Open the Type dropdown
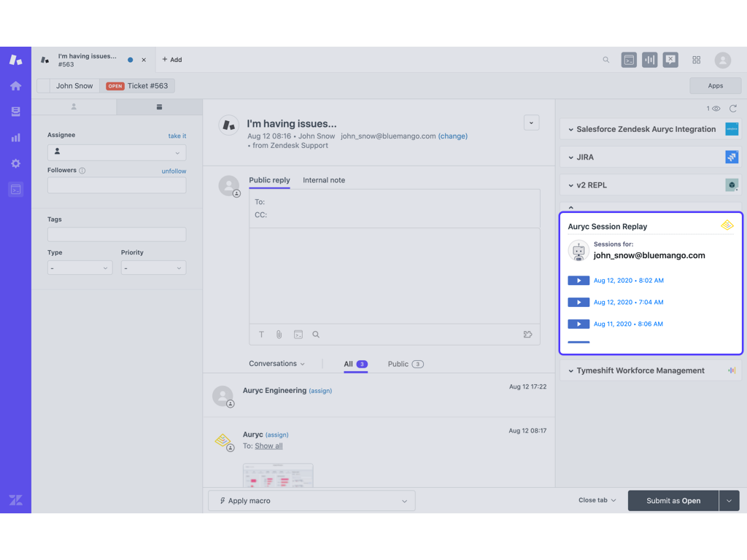 (x=80, y=268)
